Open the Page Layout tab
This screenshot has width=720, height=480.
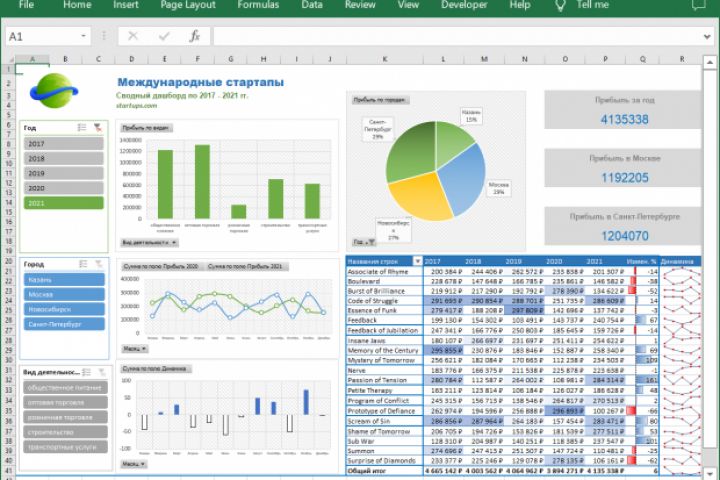[188, 5]
